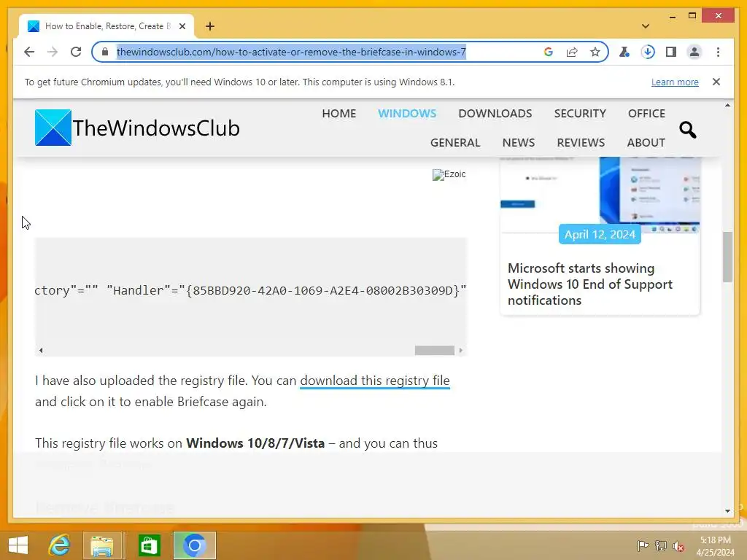Click the muted volume tray icon
Screen dimensions: 747x560
(678, 545)
